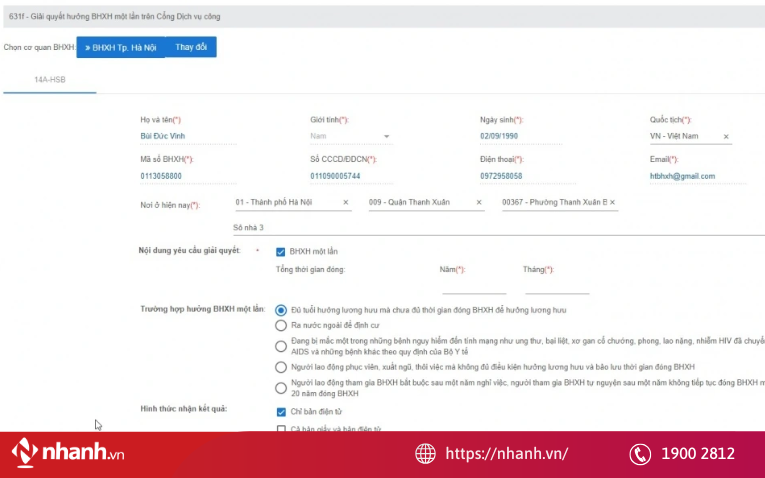This screenshot has height=478, width=765.
Task: Switch to the 14A-HSB tab
Action: click(x=50, y=78)
